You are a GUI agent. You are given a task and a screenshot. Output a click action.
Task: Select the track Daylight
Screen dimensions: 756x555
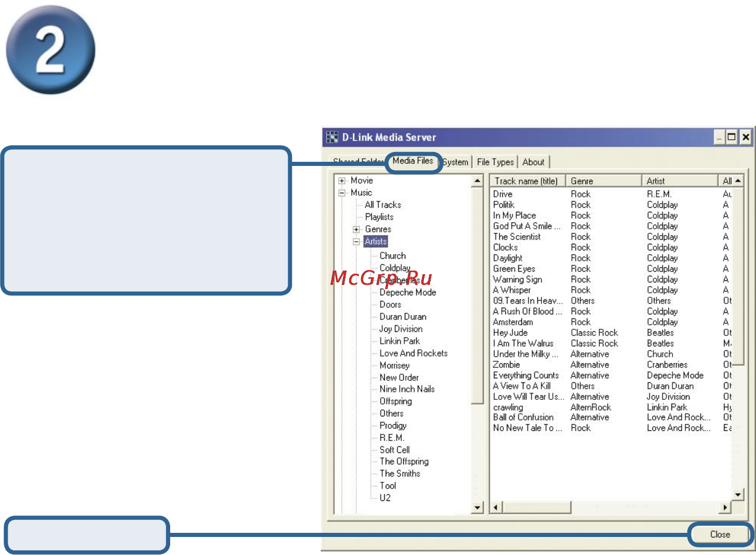point(508,258)
